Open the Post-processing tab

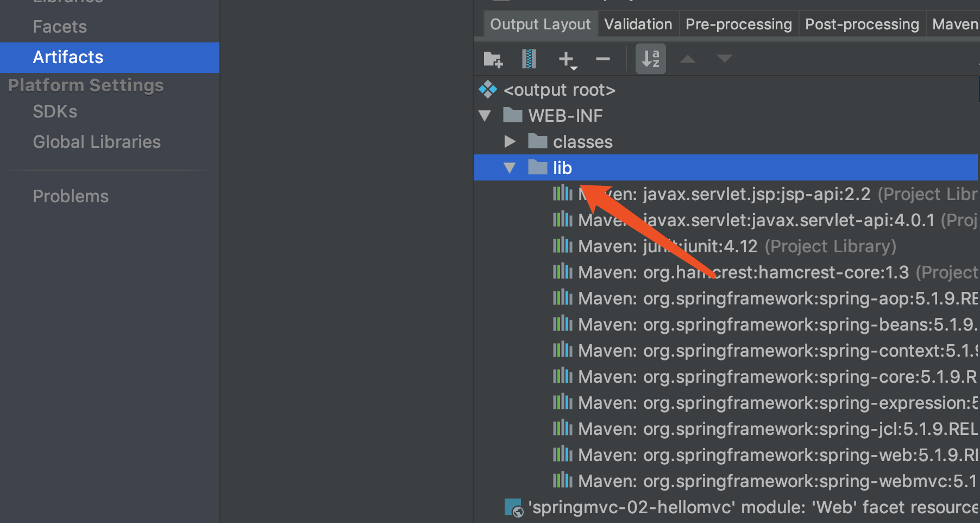pos(862,24)
